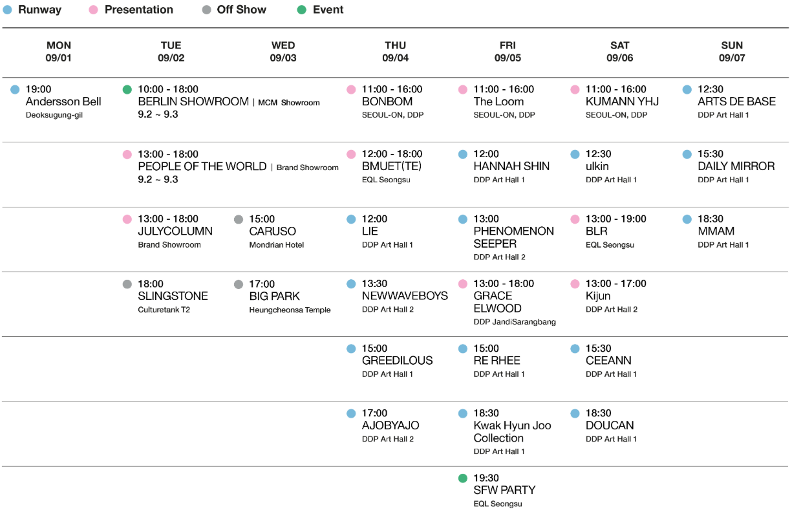Click the pink dot beside Kijun

click(x=575, y=284)
